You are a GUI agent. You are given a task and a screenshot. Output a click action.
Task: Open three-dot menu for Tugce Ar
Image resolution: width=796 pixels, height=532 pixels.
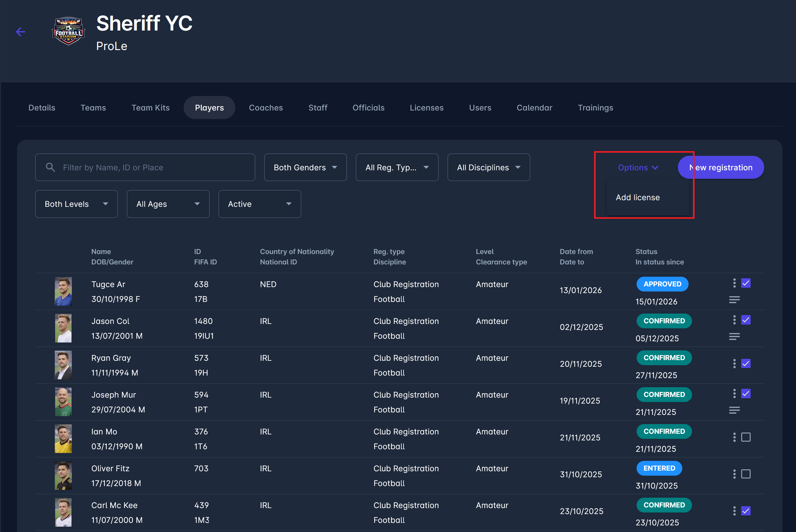click(x=734, y=283)
